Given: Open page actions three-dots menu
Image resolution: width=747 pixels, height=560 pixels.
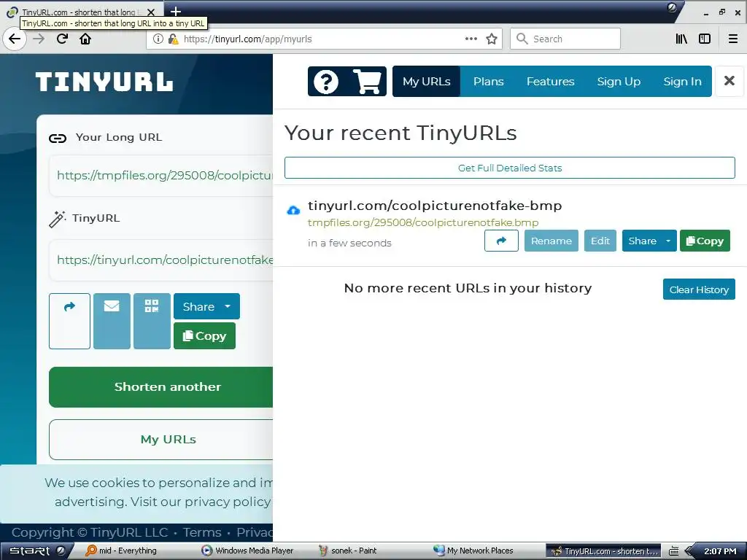Looking at the screenshot, I should coord(471,39).
